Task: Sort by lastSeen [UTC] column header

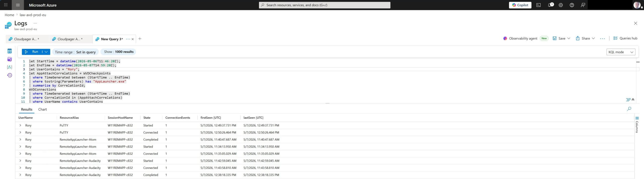Action: click(x=253, y=118)
